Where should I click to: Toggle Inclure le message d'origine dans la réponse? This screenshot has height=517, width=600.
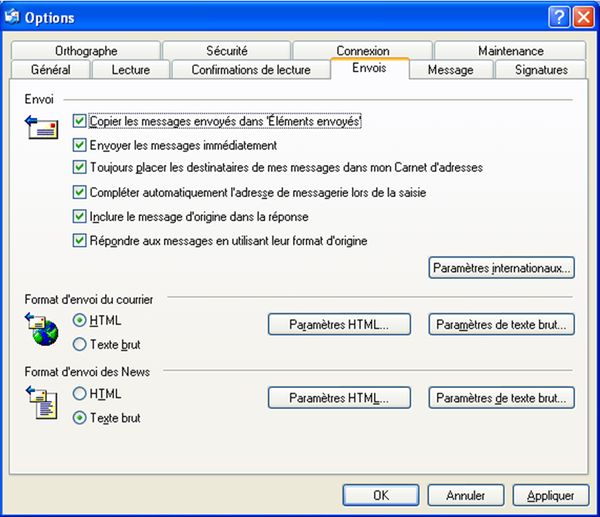(79, 217)
